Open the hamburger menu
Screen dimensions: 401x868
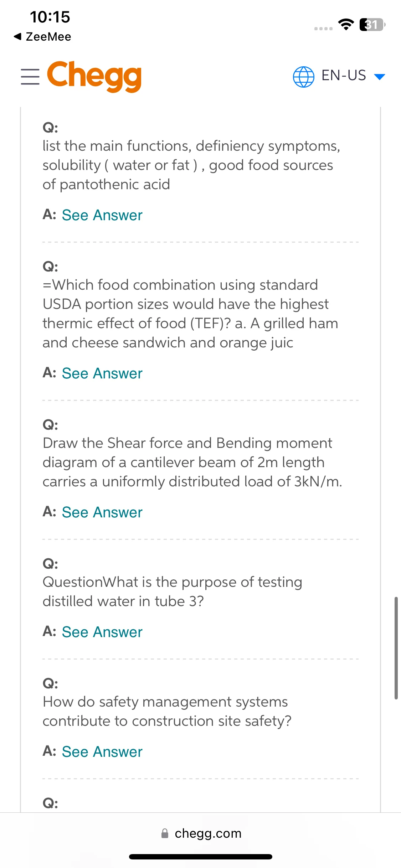pyautogui.click(x=30, y=77)
